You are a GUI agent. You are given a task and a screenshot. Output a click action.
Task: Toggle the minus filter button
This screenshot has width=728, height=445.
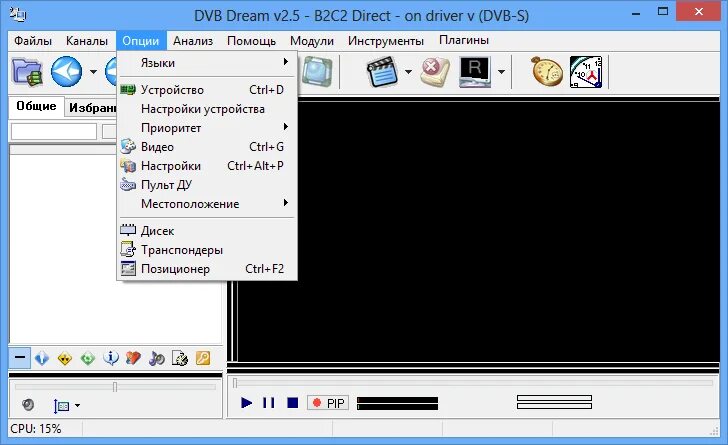20,358
